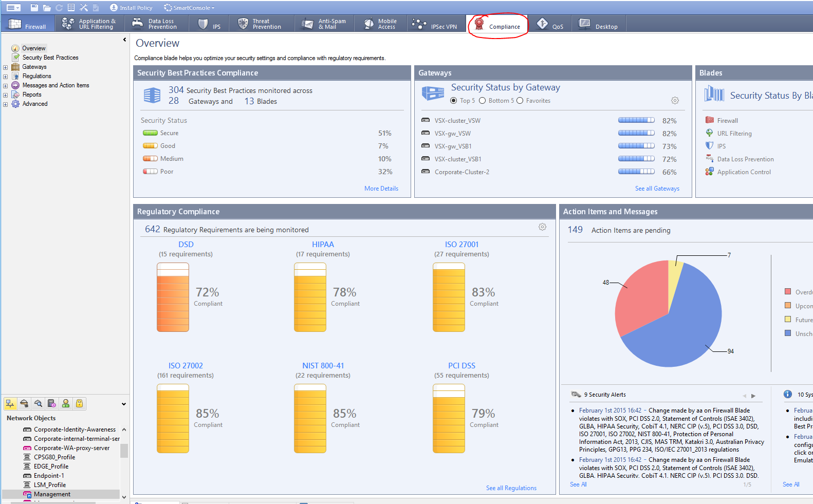This screenshot has width=813, height=504.
Task: Click the Corporate-Cluster-2 66% progress bar
Action: [x=636, y=172]
